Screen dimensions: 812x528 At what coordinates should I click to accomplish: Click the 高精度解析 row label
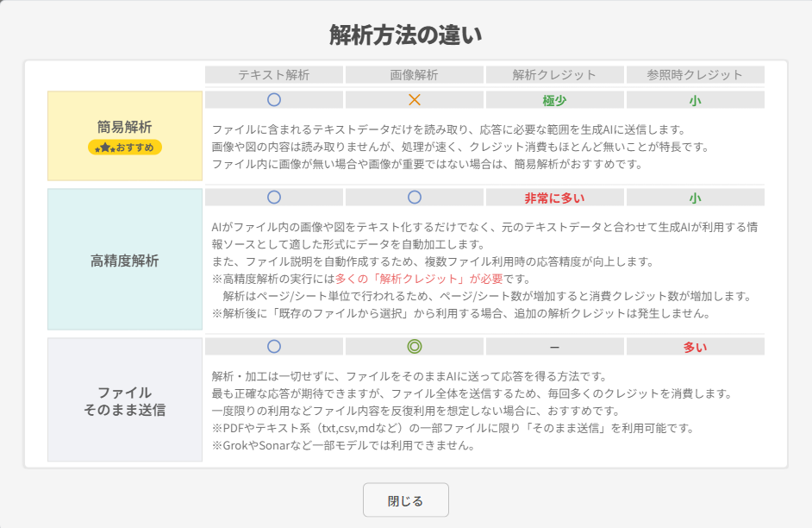coord(124,261)
